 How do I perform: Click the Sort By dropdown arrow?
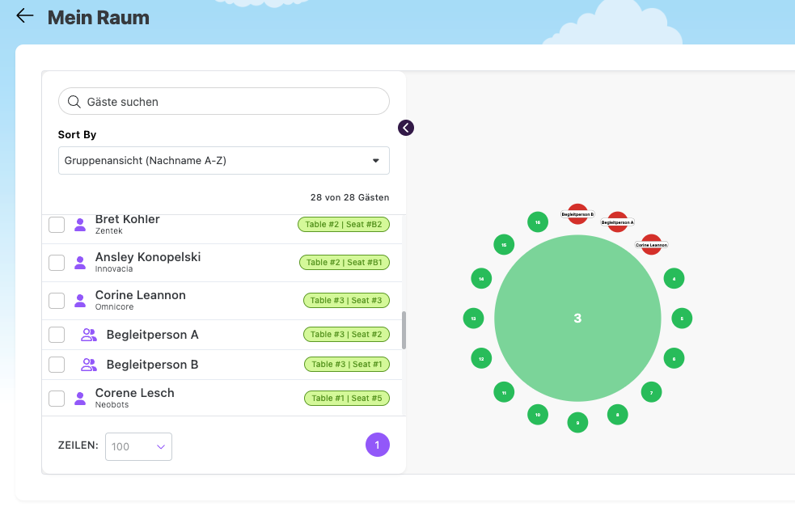point(375,161)
